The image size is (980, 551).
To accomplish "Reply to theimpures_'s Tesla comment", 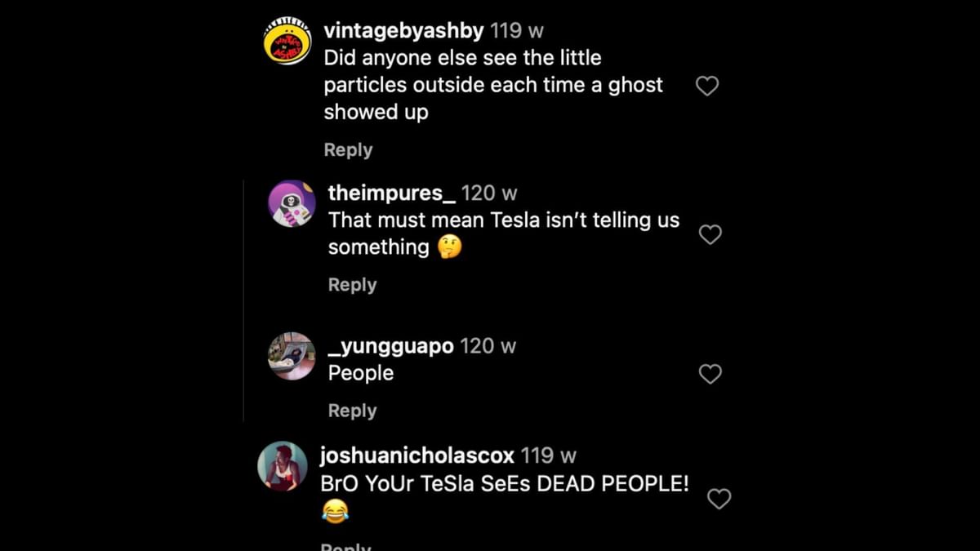I will click(353, 284).
